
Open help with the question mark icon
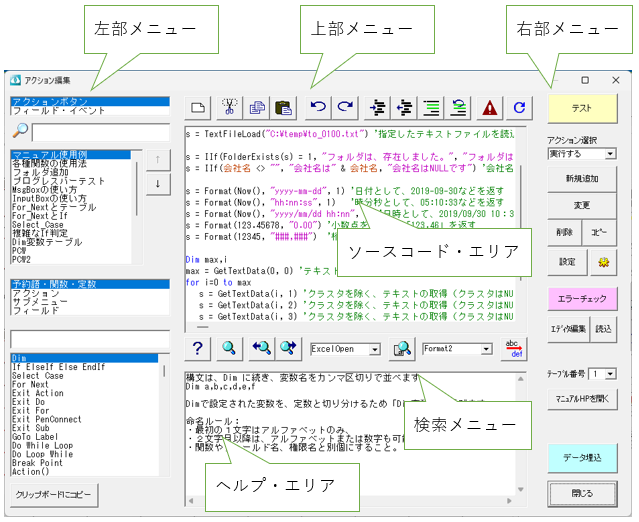point(198,348)
